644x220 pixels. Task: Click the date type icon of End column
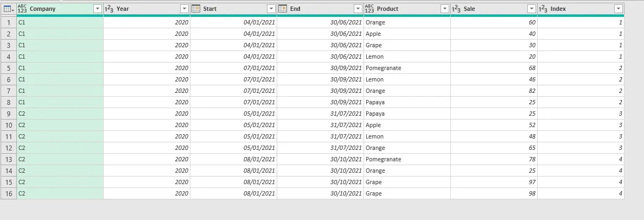tap(283, 9)
